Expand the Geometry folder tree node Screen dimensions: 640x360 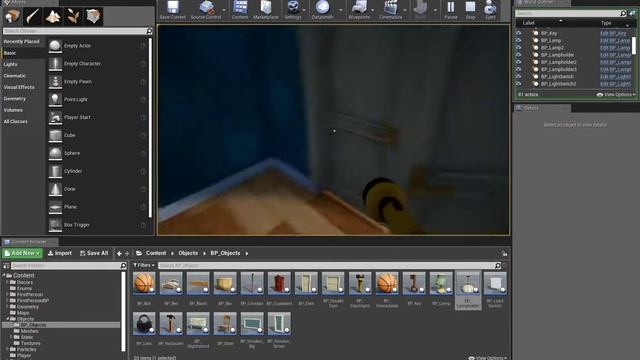click(7, 307)
